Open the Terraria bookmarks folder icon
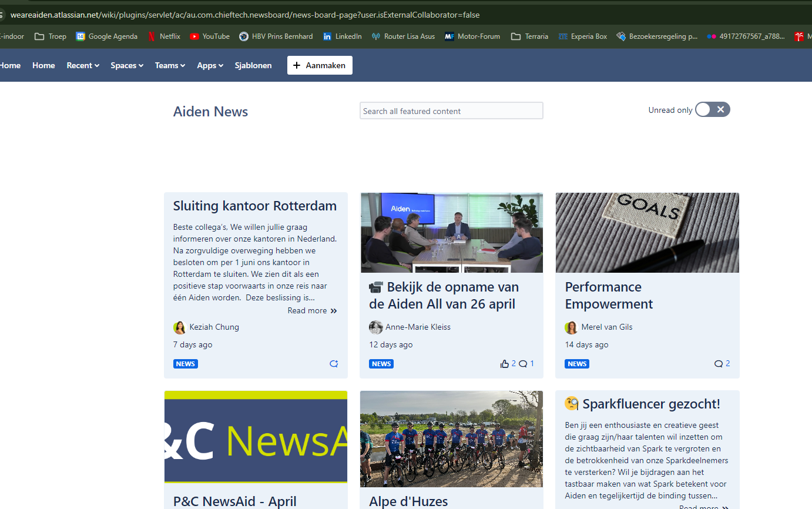Screen dimensions: 812x509 [516, 36]
